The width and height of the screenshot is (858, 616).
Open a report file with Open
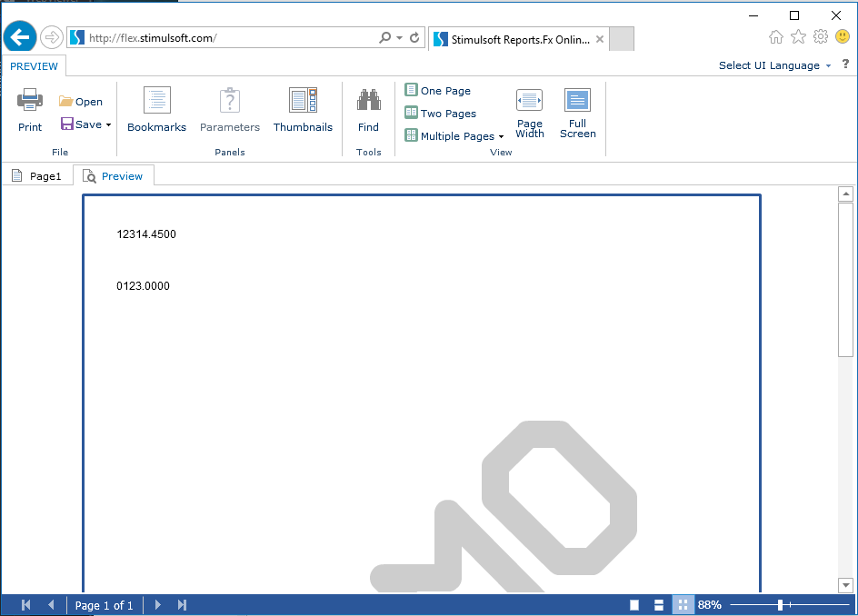[x=81, y=102]
